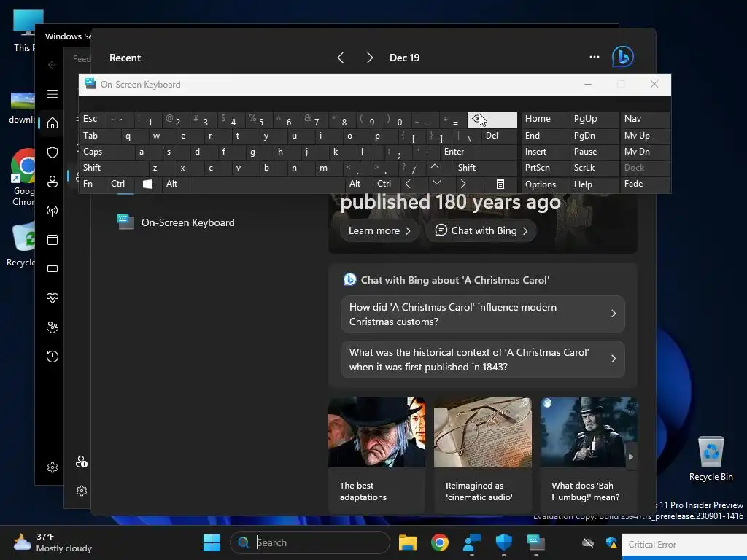The image size is (747, 560).
Task: Toggle Windows Security hamburger menu
Action: tap(53, 94)
